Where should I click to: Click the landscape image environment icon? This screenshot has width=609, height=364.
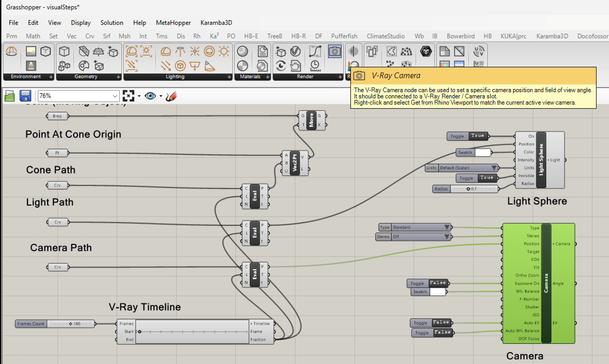coord(31,51)
